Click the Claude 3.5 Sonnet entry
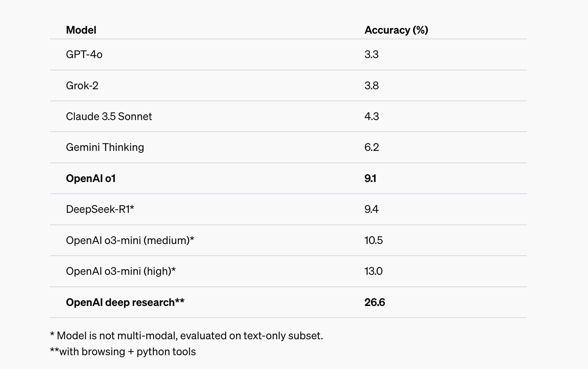 click(x=109, y=117)
